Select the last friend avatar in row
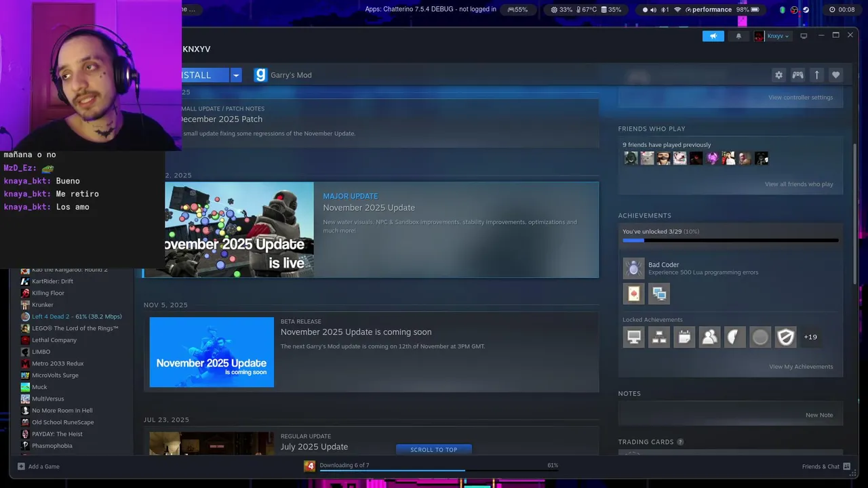 (x=762, y=158)
